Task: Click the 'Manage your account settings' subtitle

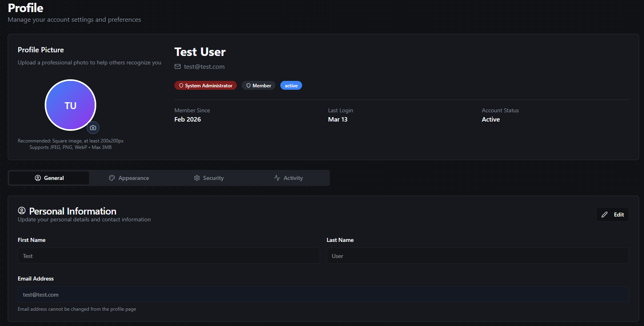Action: click(x=75, y=20)
